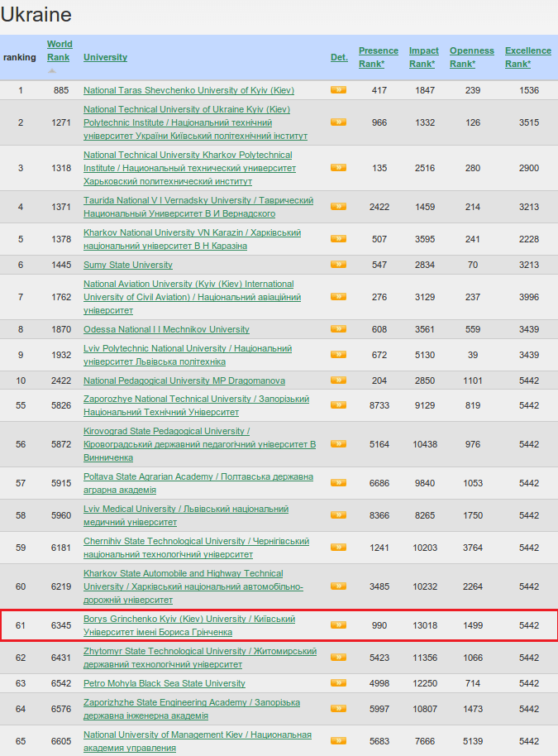Screen dimensions: 558x756
Task: Open Kirovograd State Pedagogical University link
Action: tap(199, 444)
